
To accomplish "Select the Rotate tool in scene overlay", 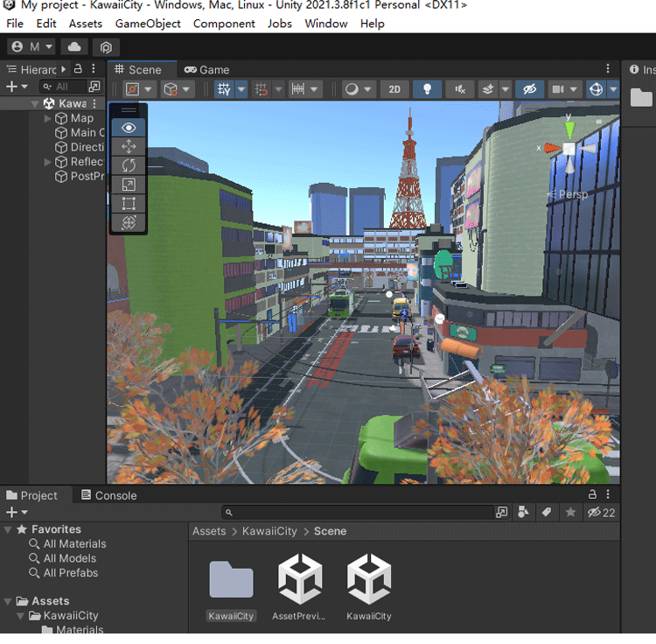I will (129, 165).
